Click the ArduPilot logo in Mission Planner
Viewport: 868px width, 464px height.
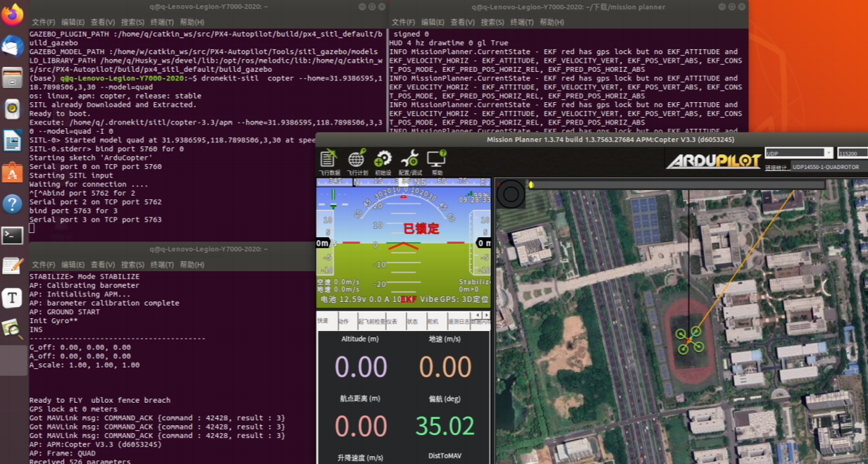point(713,161)
